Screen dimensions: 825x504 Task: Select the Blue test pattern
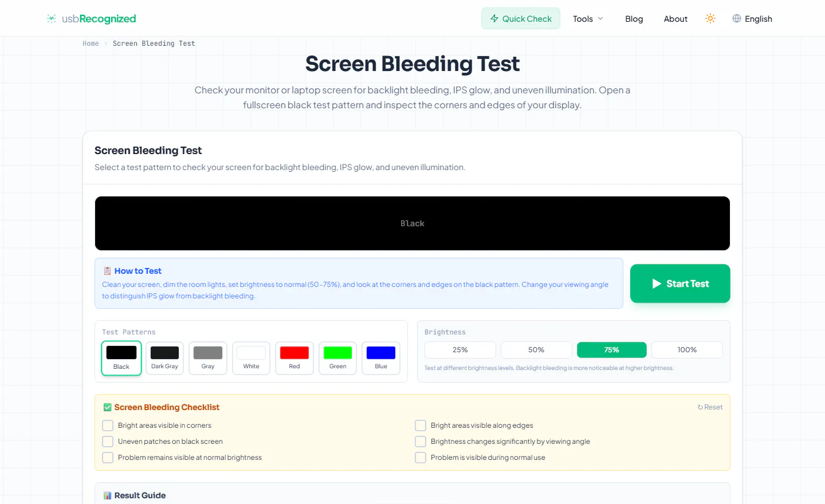[381, 359]
